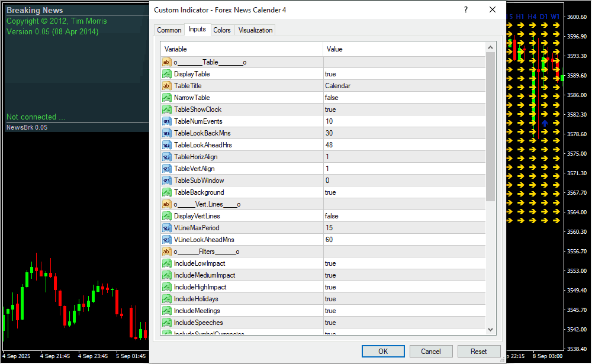Select the IncludeLowImpact true value
The image size is (592, 364).
404,263
